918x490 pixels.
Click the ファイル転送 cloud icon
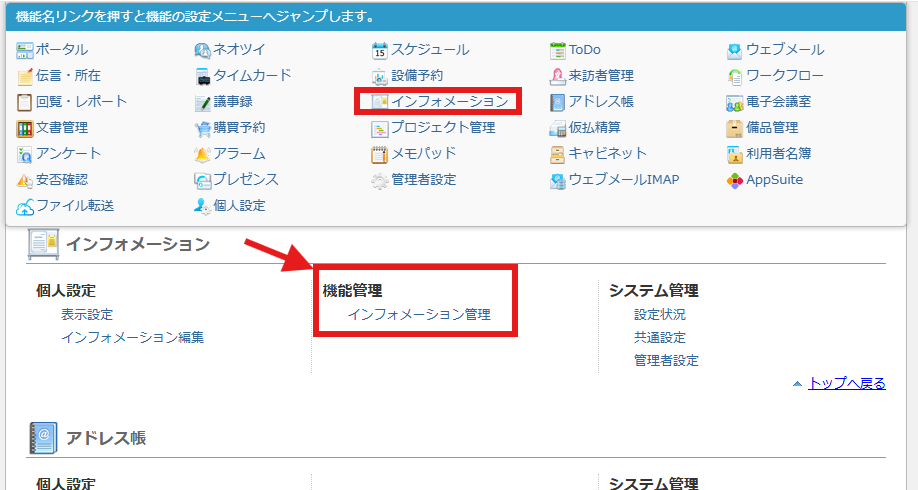(x=25, y=207)
